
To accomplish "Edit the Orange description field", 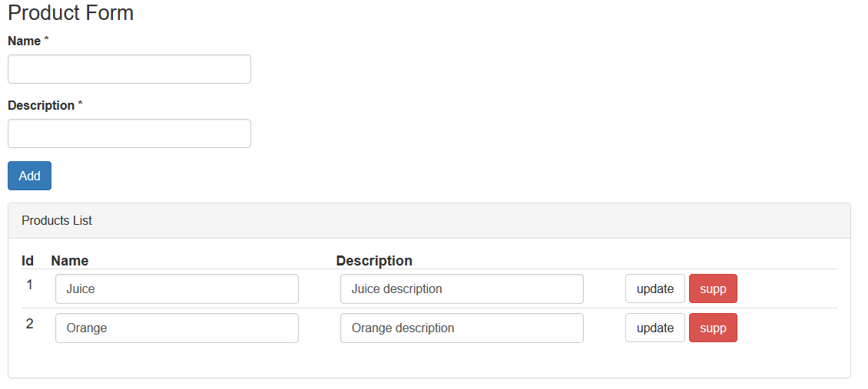I will point(462,328).
